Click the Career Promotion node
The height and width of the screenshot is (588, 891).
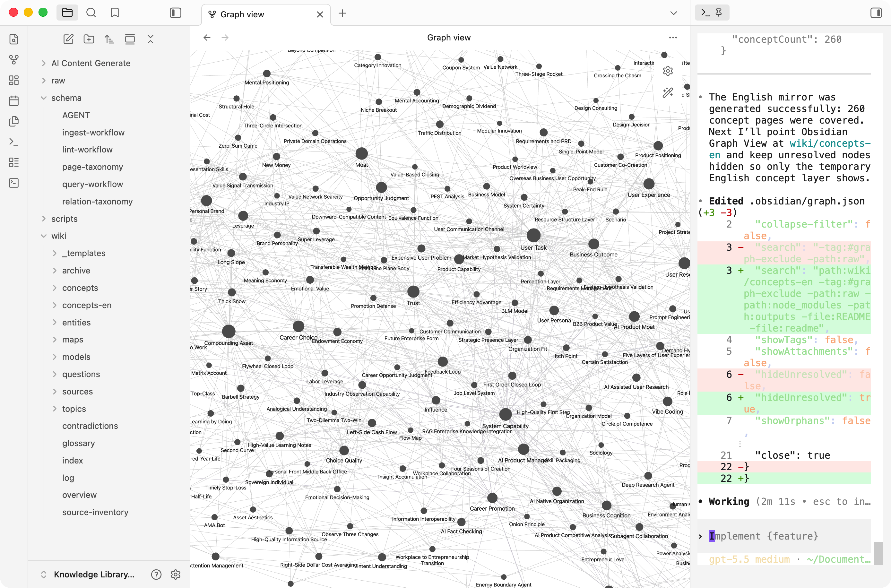pyautogui.click(x=492, y=498)
